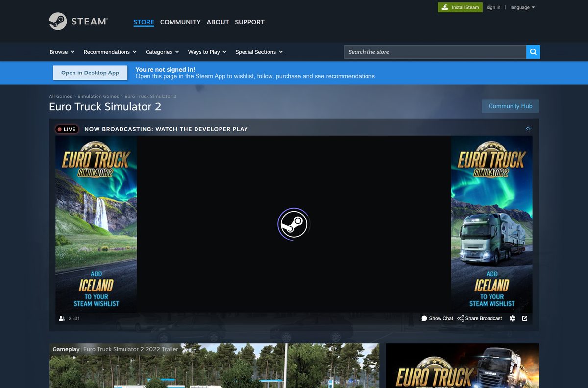588x388 pixels.
Task: Open the Ways to Play dropdown
Action: (x=207, y=52)
